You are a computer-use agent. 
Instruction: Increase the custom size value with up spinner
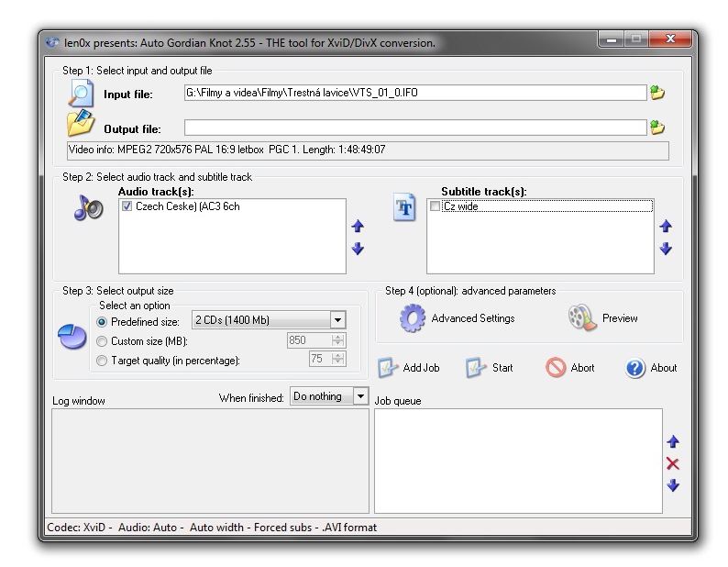[x=338, y=337]
